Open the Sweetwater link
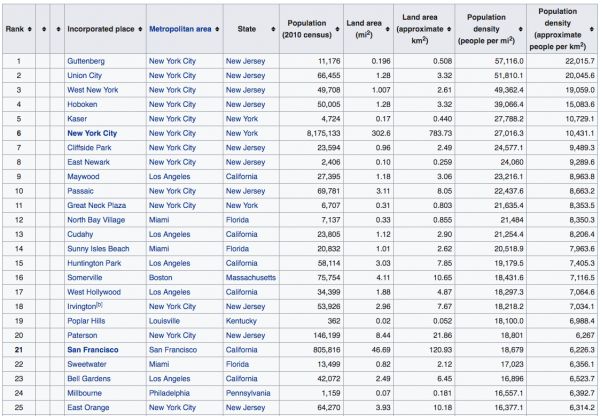 [87, 364]
